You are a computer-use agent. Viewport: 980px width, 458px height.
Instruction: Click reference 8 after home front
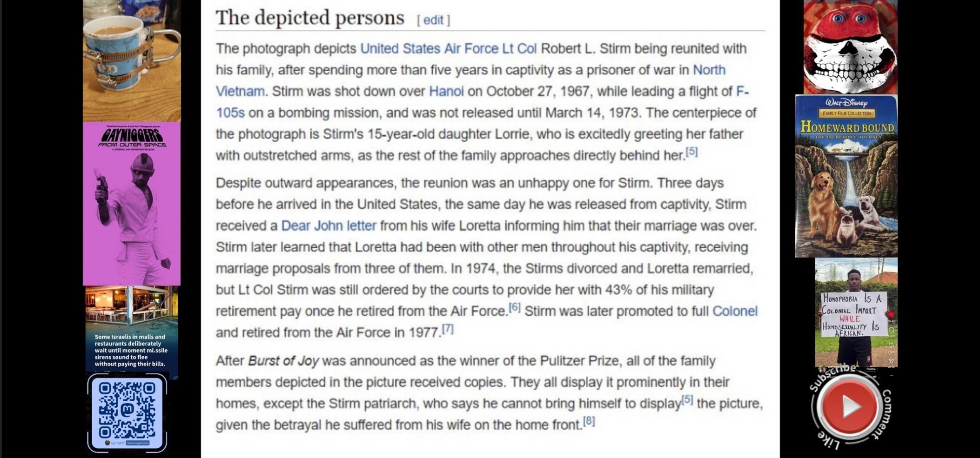pyautogui.click(x=589, y=421)
